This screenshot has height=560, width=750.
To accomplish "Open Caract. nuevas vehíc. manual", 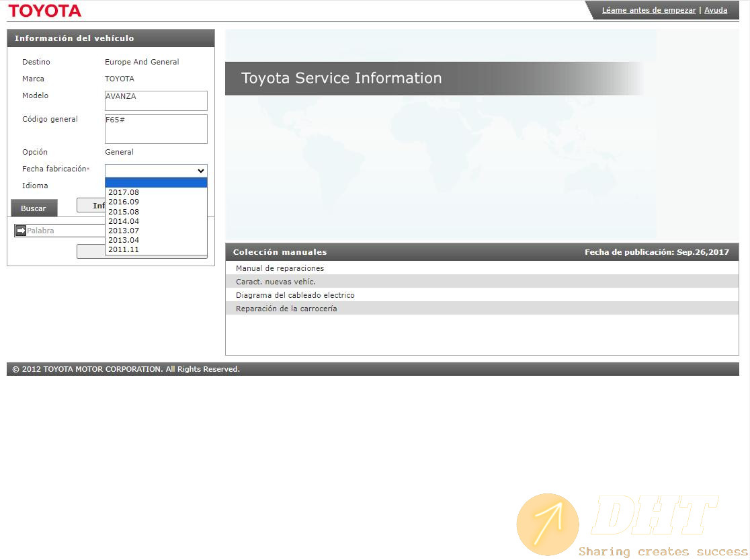I will point(276,282).
